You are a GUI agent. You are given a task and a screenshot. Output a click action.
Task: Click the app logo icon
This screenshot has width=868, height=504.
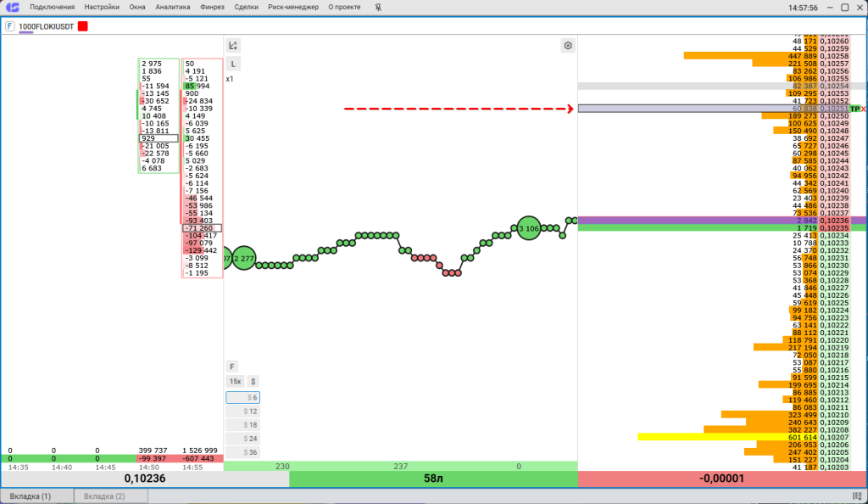pyautogui.click(x=12, y=7)
